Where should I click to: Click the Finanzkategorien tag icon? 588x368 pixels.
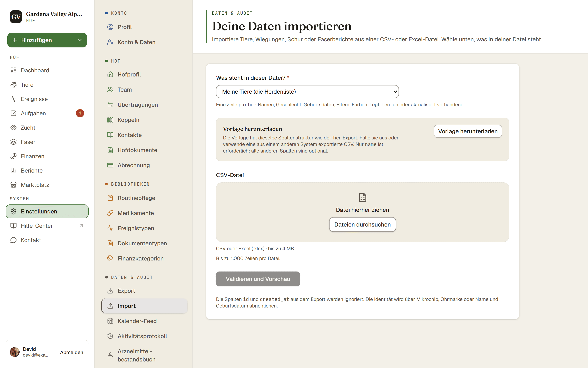[110, 258]
